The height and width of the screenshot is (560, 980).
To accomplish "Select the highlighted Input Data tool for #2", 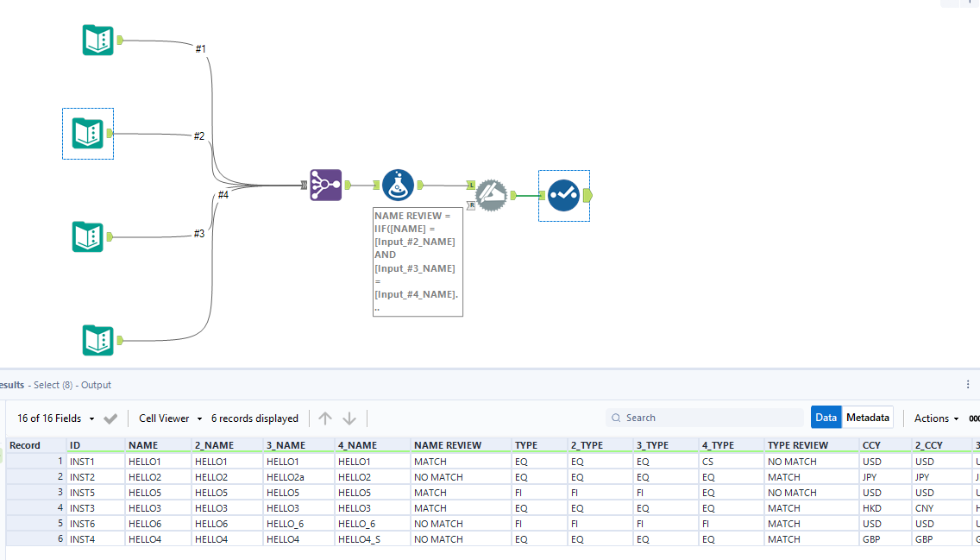I will coord(87,134).
